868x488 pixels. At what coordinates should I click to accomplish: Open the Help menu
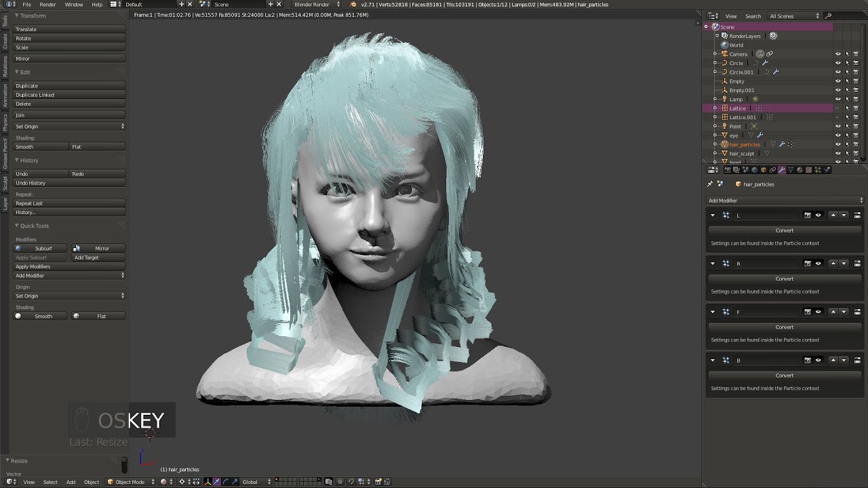tap(97, 5)
